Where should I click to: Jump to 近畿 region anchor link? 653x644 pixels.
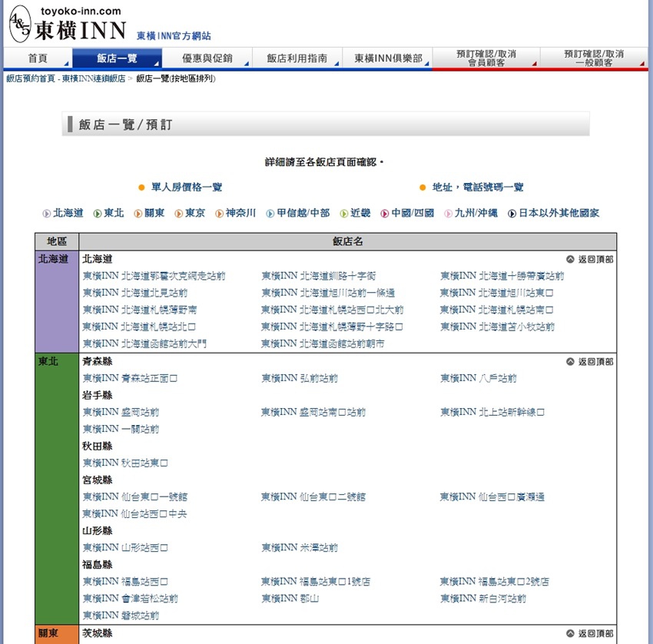point(360,213)
